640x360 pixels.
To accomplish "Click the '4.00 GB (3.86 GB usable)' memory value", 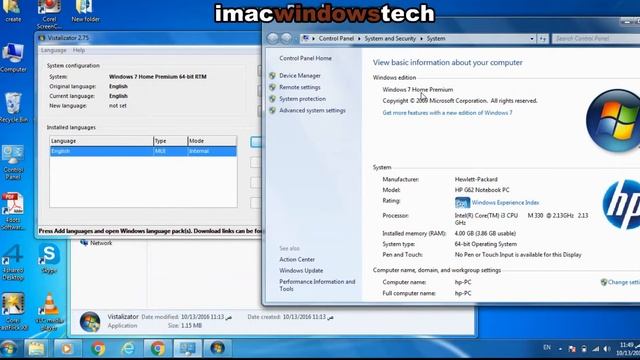I will 485,233.
